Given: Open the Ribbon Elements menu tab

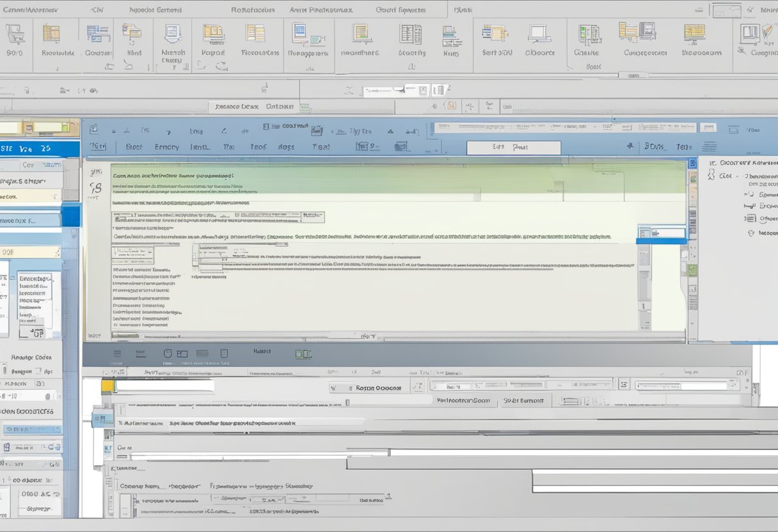Looking at the screenshot, I should (x=157, y=10).
